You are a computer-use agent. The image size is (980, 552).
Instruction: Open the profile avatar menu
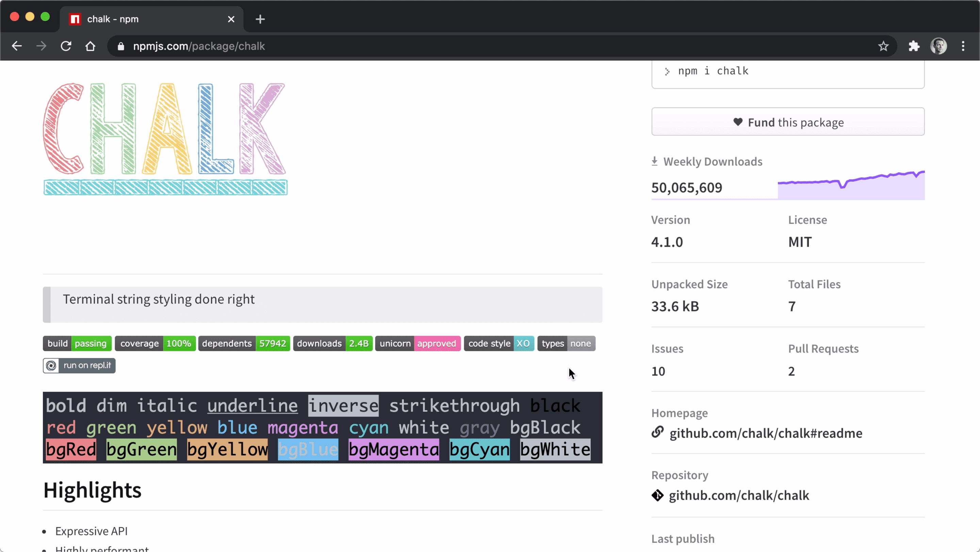click(x=938, y=46)
